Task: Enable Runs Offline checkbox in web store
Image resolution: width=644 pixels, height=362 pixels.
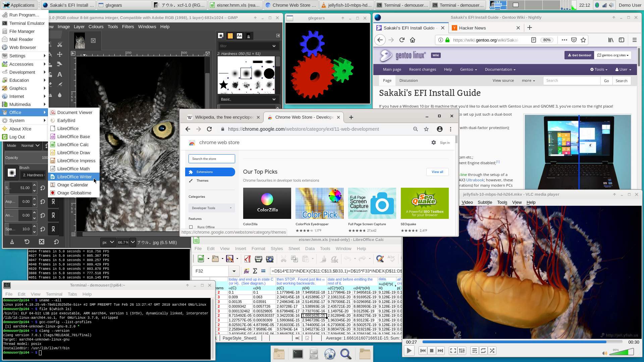Action: point(191,227)
